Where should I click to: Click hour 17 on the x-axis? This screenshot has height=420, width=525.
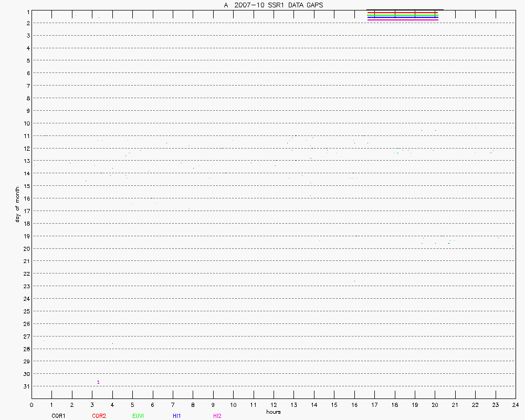click(374, 405)
